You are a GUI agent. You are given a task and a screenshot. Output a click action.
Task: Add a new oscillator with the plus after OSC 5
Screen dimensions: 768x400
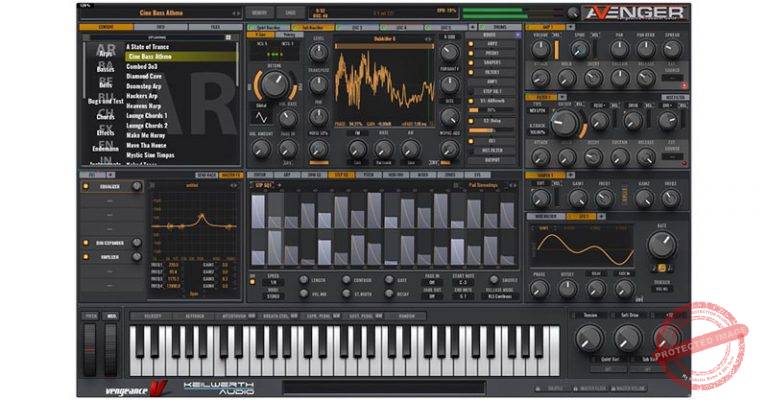473,27
